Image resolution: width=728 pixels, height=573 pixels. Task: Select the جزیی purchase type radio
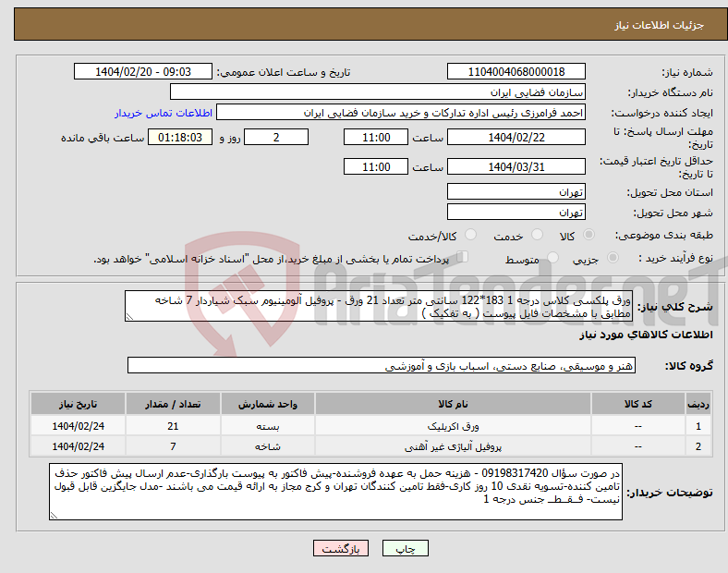(613, 258)
